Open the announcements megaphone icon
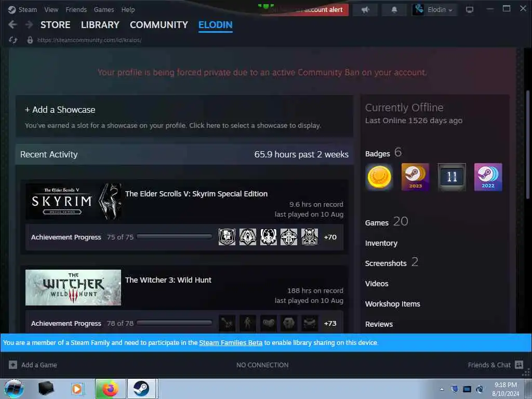This screenshot has height=399, width=532. [x=365, y=9]
